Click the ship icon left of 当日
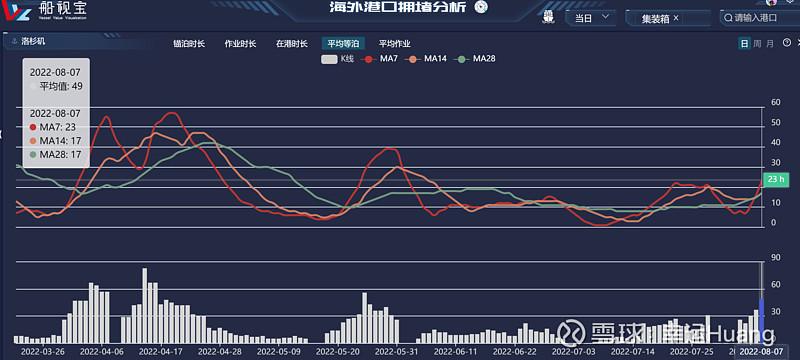Screen dimensions: 800x360 point(548,17)
